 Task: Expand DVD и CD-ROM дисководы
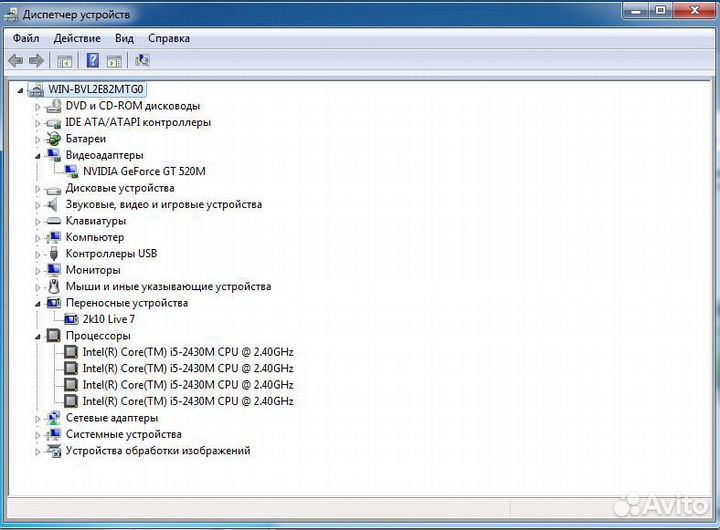[x=38, y=107]
